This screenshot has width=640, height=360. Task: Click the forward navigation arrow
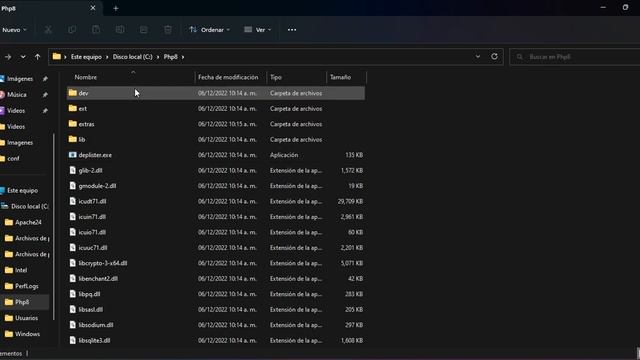[x=8, y=57]
